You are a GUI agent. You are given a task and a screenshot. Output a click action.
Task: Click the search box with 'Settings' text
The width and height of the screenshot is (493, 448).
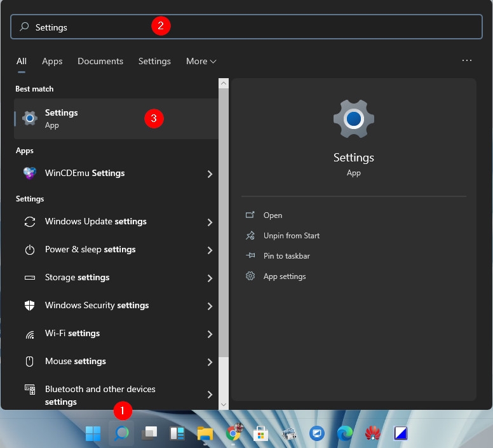click(246, 27)
